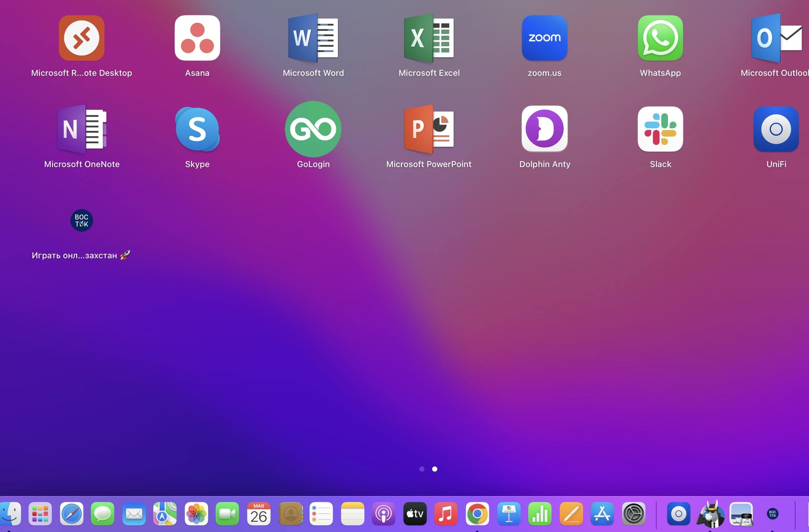809x532 pixels.
Task: Open Microsoft OneNote
Action: click(82, 129)
